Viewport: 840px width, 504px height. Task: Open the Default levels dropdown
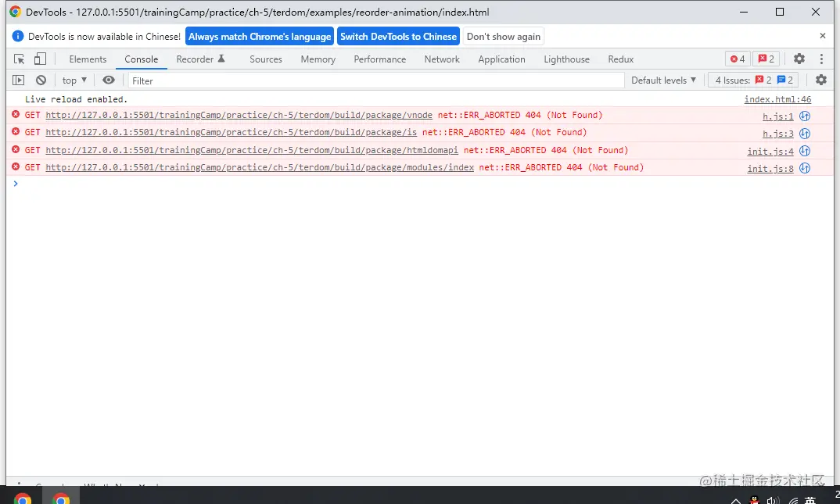pyautogui.click(x=664, y=80)
